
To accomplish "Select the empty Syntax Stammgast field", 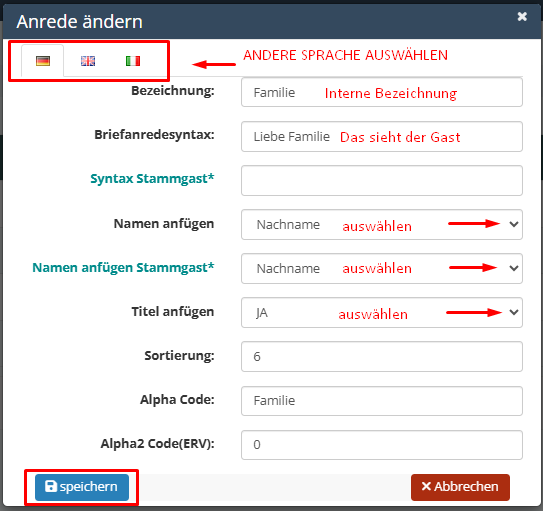I will 382,180.
